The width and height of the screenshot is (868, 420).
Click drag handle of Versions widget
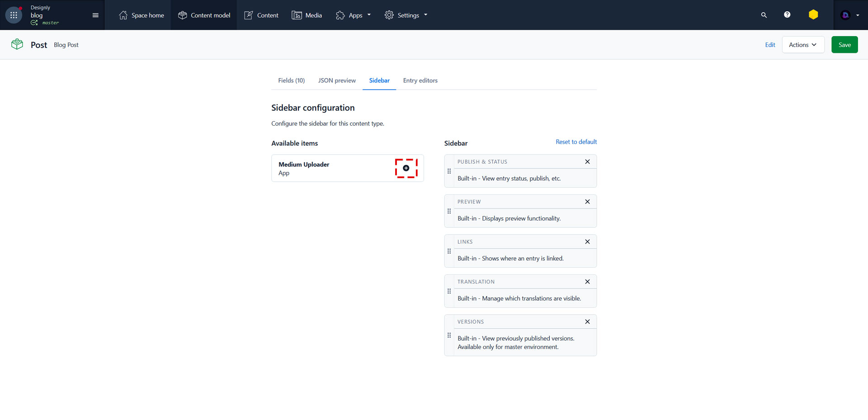449,335
